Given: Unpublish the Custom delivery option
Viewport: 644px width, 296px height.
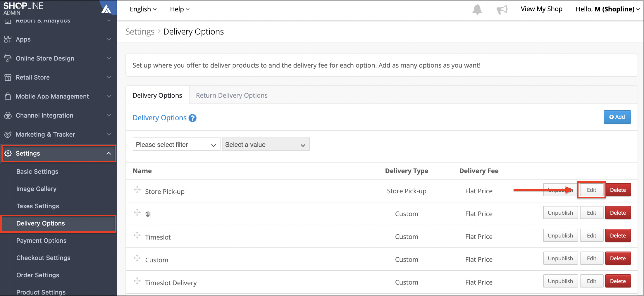Looking at the screenshot, I should tap(560, 258).
